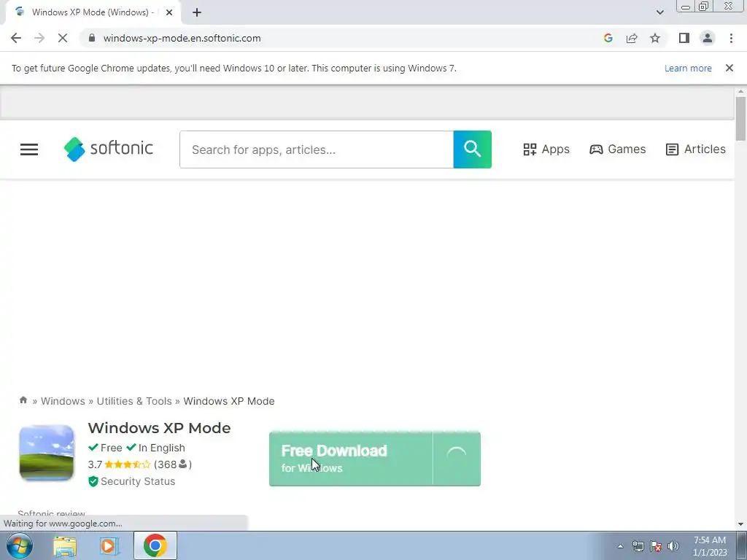Viewport: 747px width, 560px height.
Task: Click the volume speaker tray icon
Action: point(673,546)
